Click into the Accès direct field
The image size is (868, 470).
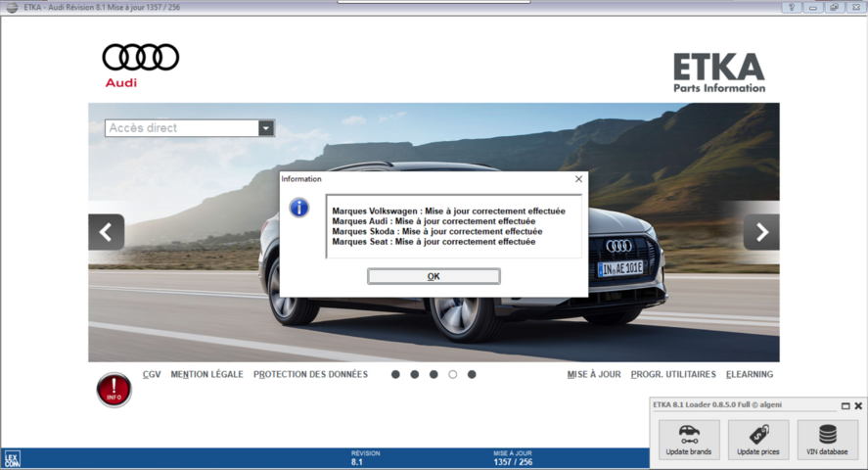[x=182, y=128]
